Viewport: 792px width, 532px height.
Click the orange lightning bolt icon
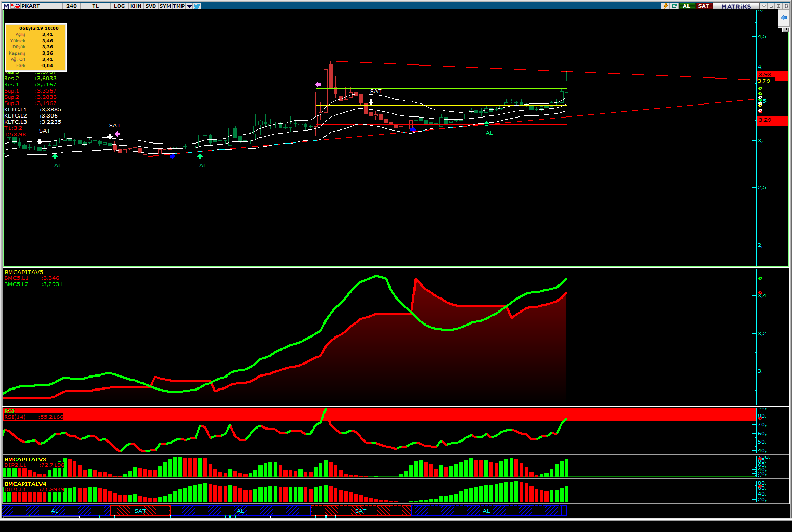tap(665, 6)
